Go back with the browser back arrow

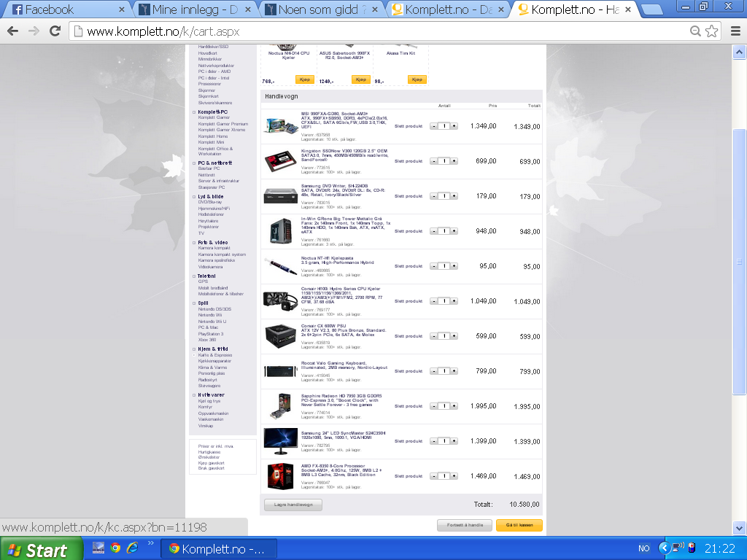(13, 31)
